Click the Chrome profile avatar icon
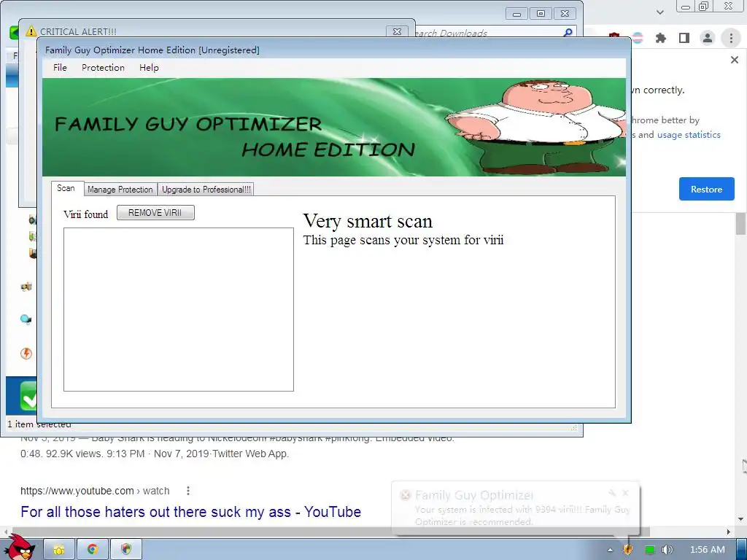Image resolution: width=747 pixels, height=560 pixels. pyautogui.click(x=708, y=38)
